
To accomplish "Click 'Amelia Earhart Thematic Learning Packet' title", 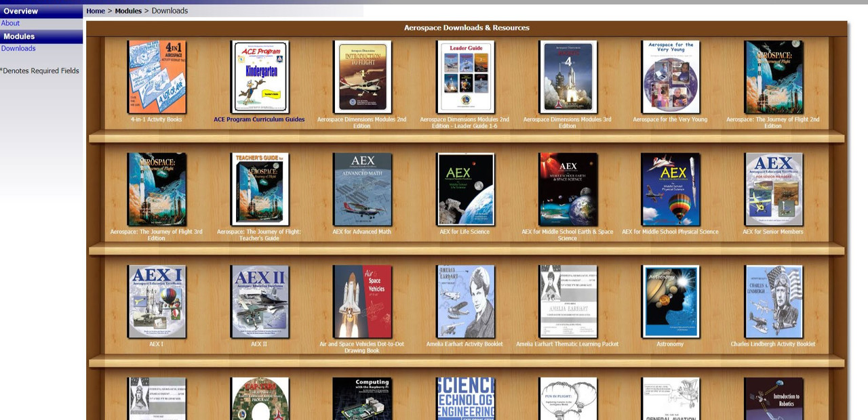I will [x=568, y=344].
